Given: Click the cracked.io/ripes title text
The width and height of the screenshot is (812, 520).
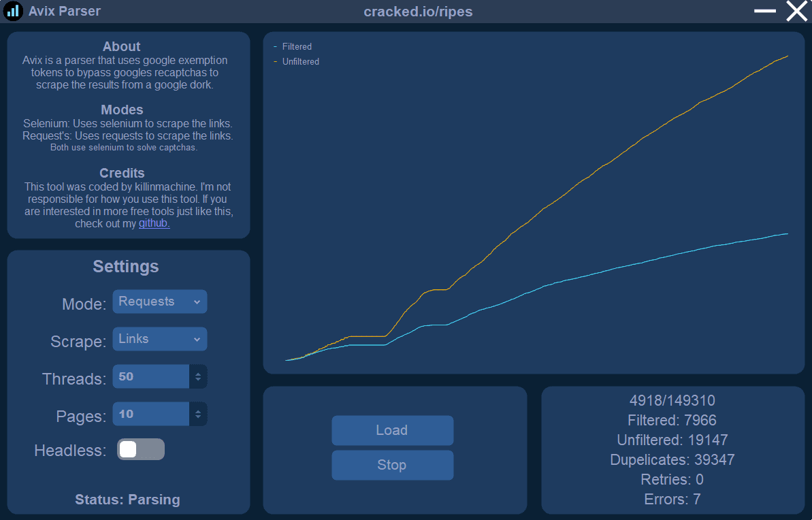Looking at the screenshot, I should (x=418, y=12).
